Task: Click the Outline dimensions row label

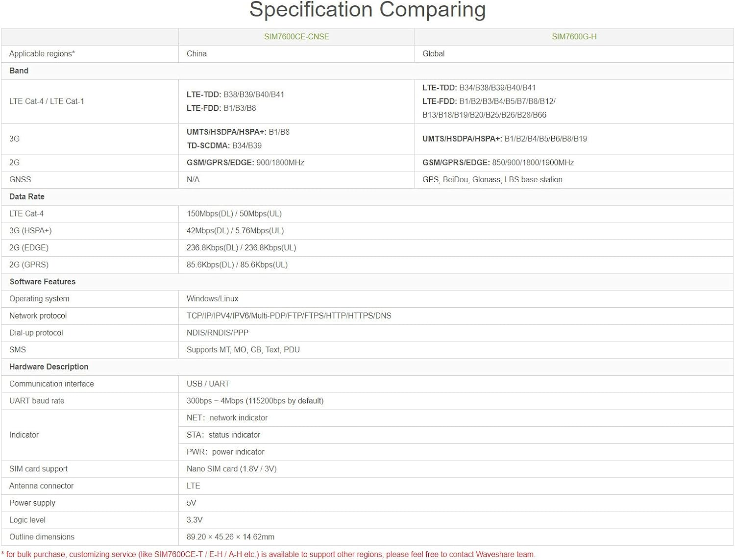Action: [42, 537]
